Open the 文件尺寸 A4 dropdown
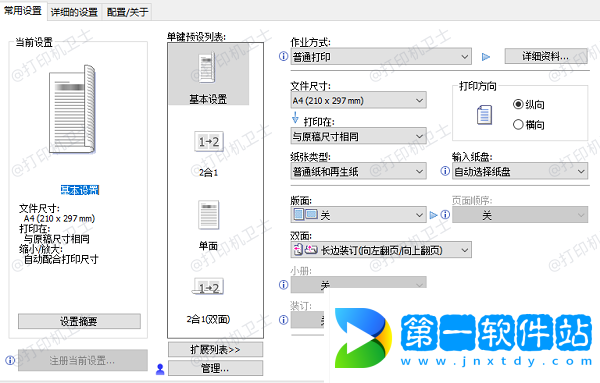This screenshot has width=600, height=383. (x=359, y=101)
